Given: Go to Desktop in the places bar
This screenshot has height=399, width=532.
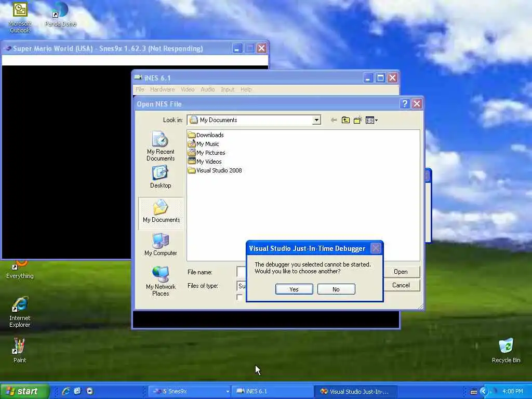Looking at the screenshot, I should pyautogui.click(x=161, y=177).
